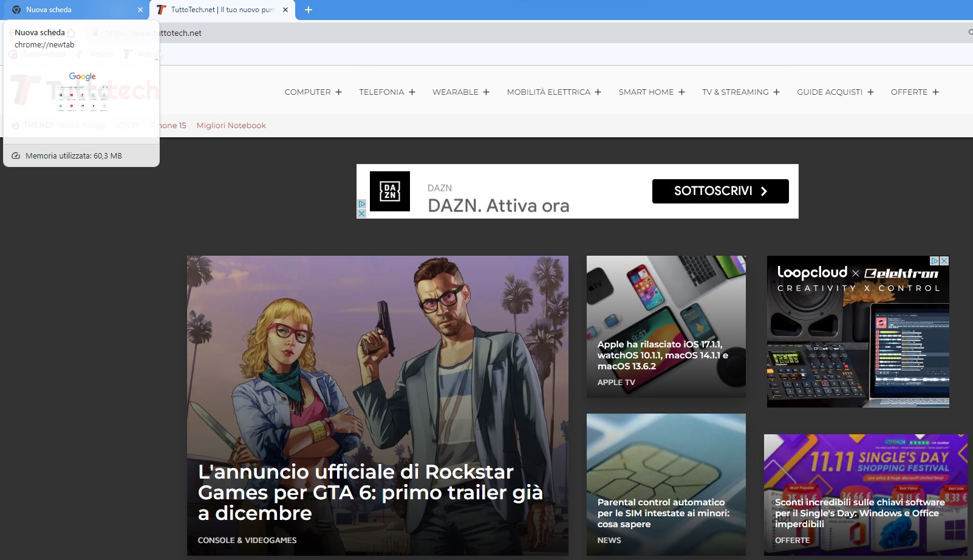Open a new tab with plus button
The height and width of the screenshot is (560, 973).
click(309, 10)
